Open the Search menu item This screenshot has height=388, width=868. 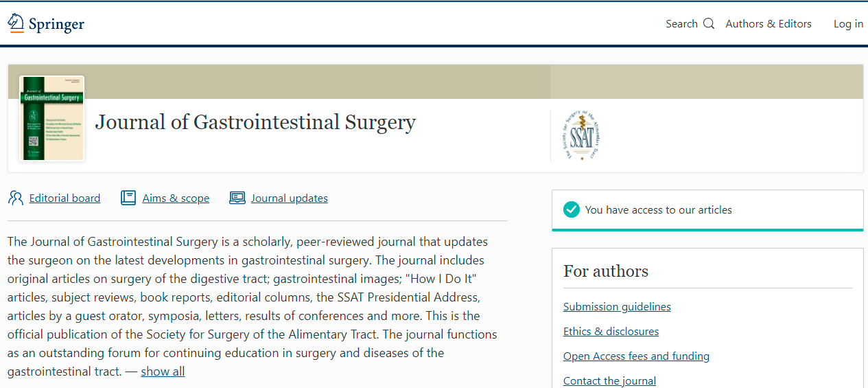pyautogui.click(x=681, y=24)
